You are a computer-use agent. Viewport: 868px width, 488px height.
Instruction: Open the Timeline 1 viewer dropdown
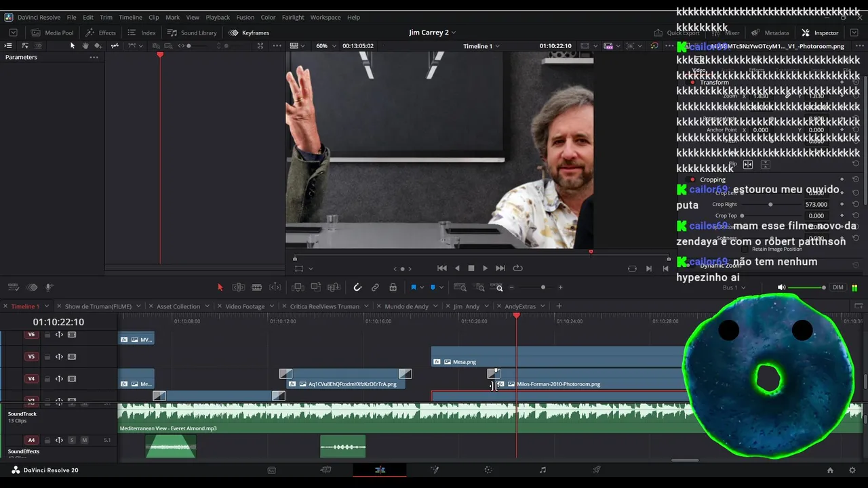(x=481, y=46)
